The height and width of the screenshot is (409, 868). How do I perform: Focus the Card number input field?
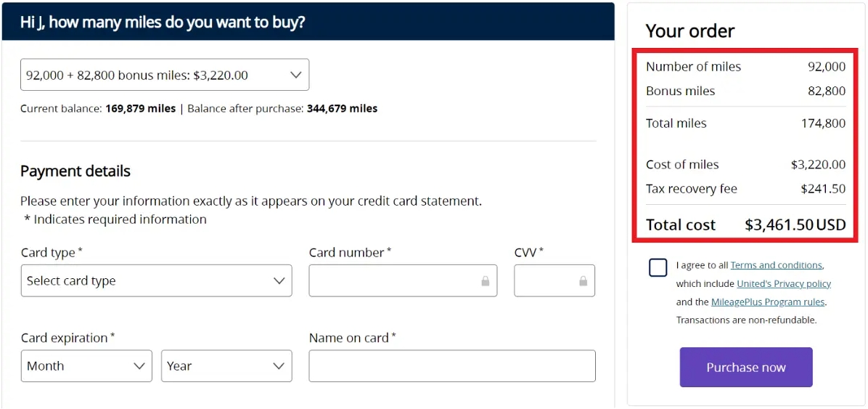point(403,281)
